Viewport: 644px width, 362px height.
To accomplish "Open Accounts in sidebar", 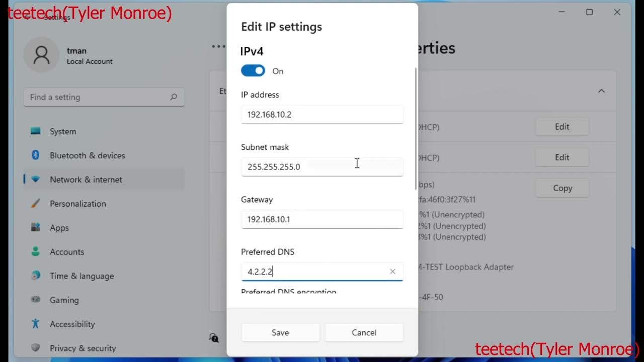I will [104, 252].
